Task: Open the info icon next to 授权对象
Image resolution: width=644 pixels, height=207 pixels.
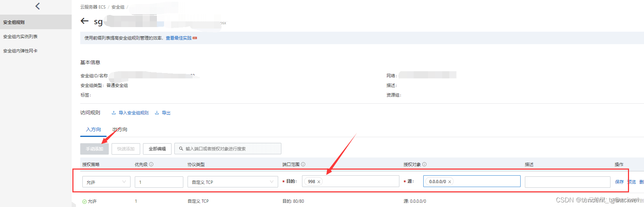Action: tap(424, 164)
